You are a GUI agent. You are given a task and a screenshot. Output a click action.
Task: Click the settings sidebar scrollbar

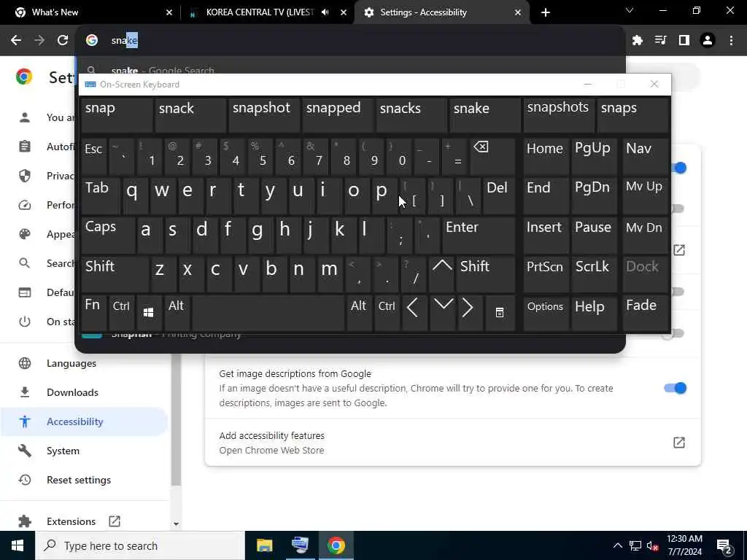pos(176,419)
